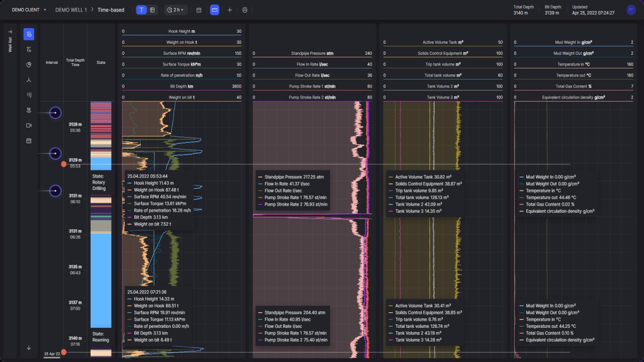This screenshot has height=362, width=644.
Task: Switch to chart view mode toggle
Action: (x=141, y=10)
